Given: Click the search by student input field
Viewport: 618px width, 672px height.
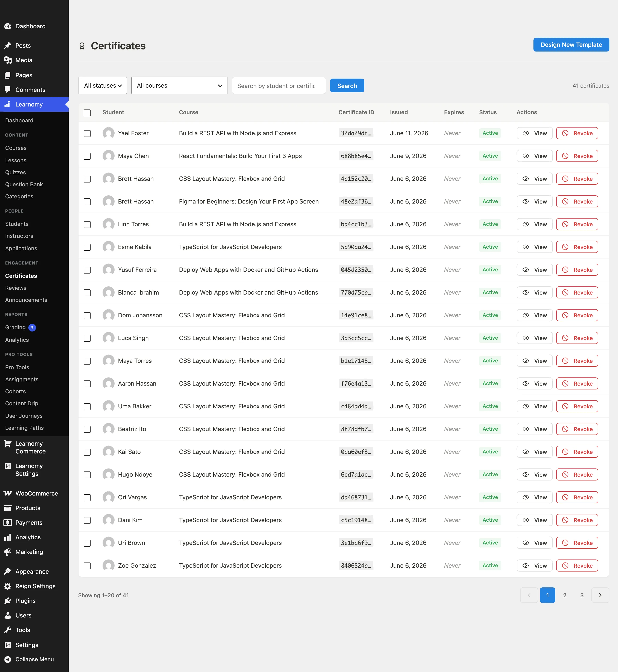Looking at the screenshot, I should coord(279,86).
